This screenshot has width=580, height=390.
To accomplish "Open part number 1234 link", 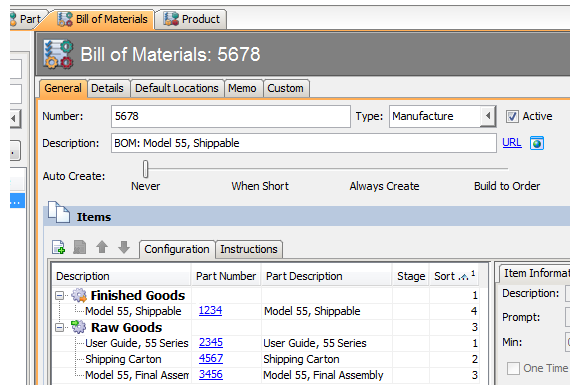I will 210,310.
